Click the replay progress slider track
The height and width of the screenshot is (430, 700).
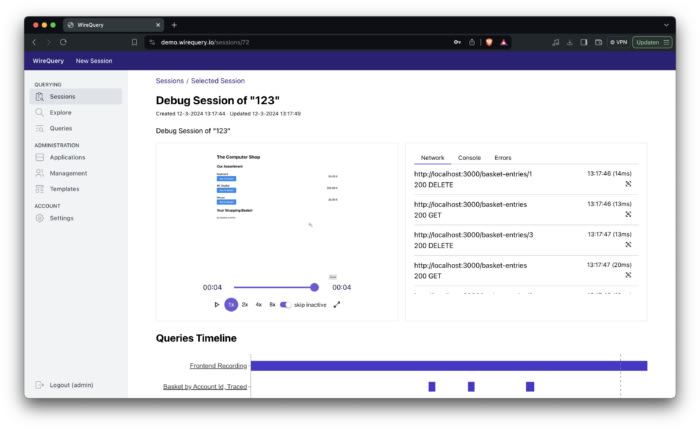pyautogui.click(x=272, y=287)
